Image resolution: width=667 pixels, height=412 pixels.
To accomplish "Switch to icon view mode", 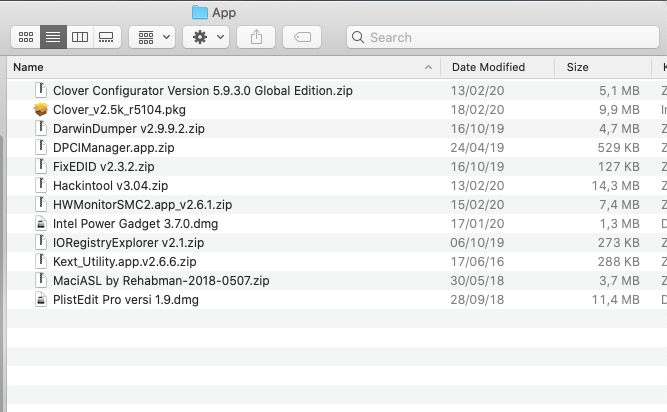I will 26,37.
